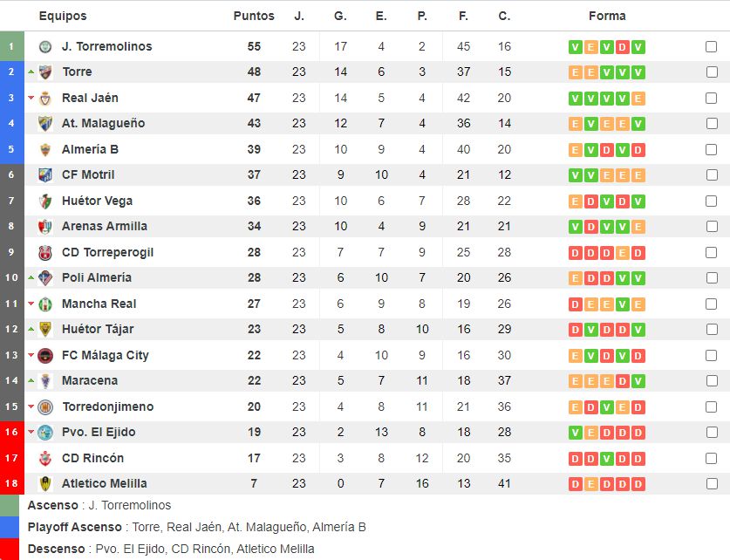This screenshot has height=560, width=730.
Task: Click the J. Torremolinos team crest
Action: point(45,46)
